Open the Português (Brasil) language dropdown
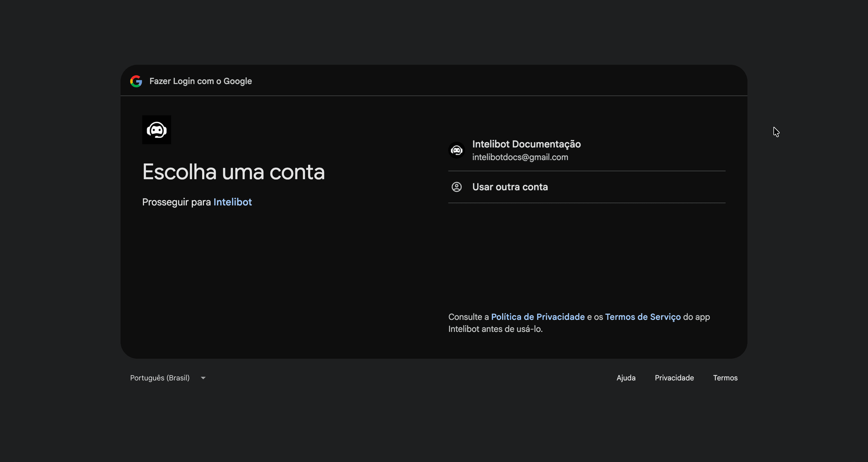868x462 pixels. 168,378
